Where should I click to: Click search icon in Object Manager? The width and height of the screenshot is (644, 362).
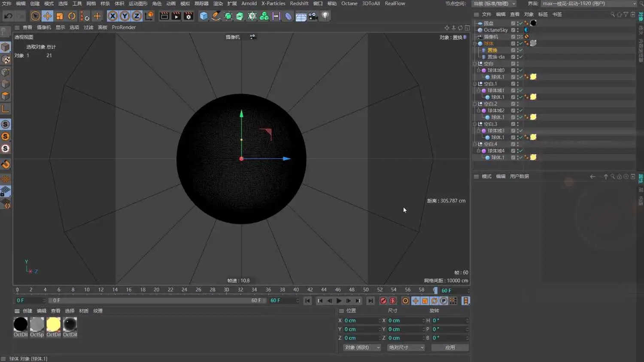[613, 15]
